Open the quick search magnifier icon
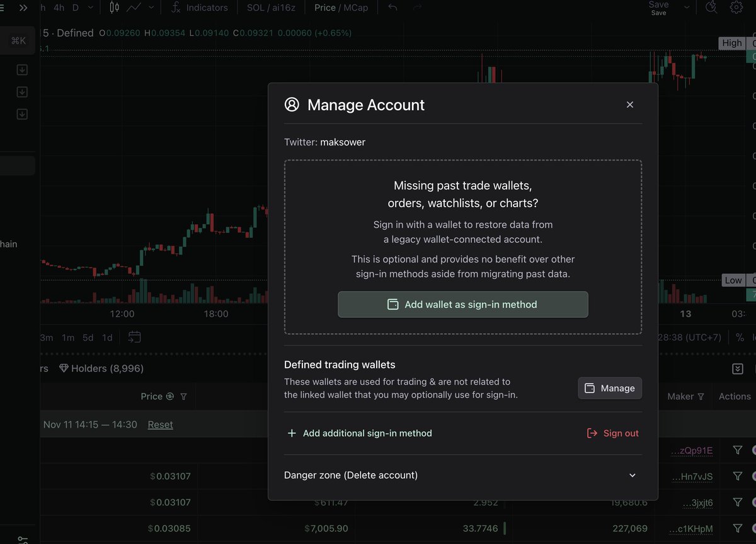The height and width of the screenshot is (544, 756). (711, 8)
